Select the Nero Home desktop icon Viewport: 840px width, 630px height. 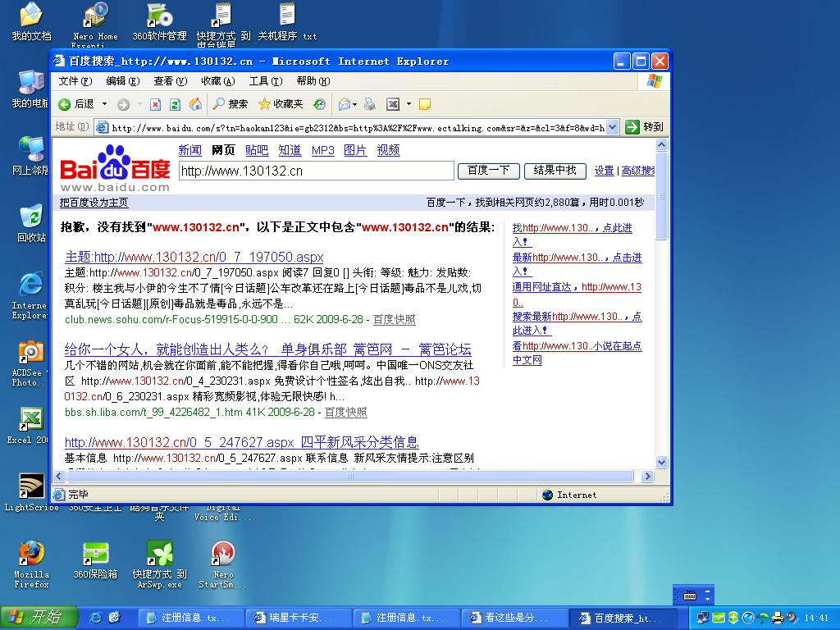pyautogui.click(x=95, y=24)
